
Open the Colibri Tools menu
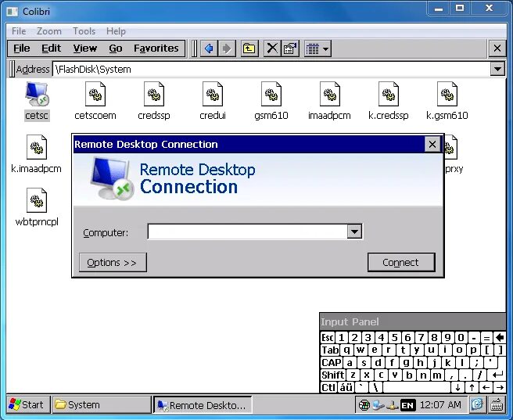[x=84, y=31]
